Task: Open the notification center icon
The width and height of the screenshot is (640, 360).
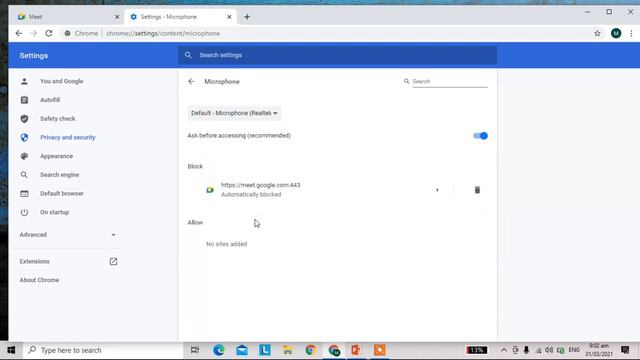Action: [625, 350]
